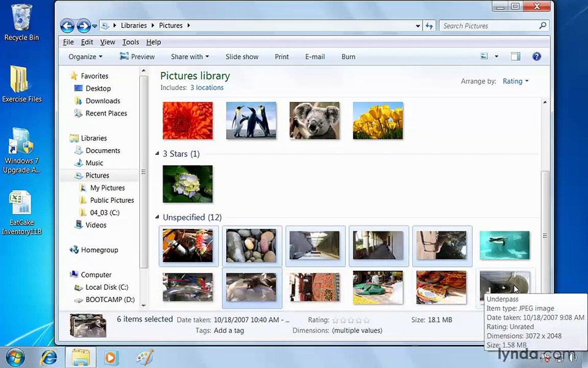Open the view options dropdown arrow
588x368 pixels.
(x=497, y=56)
